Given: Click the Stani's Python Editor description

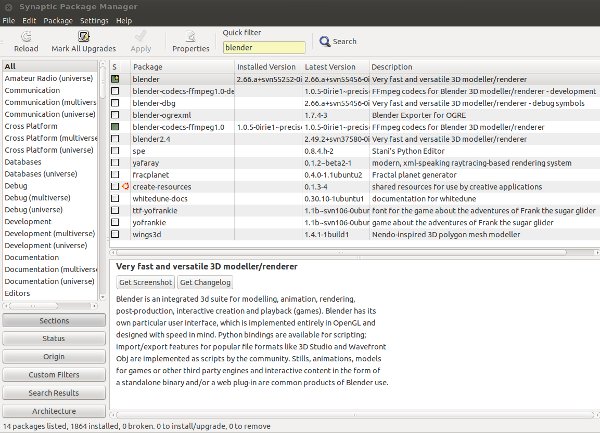Looking at the screenshot, I should (408, 151).
